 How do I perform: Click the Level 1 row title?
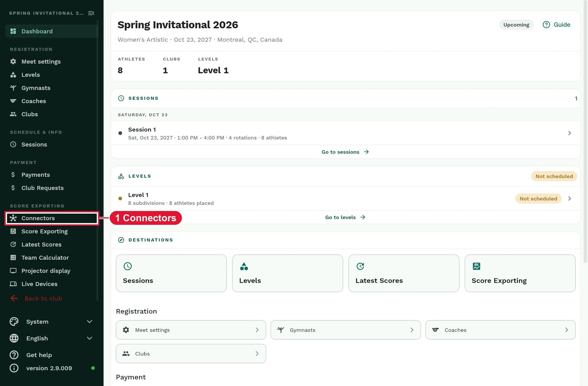point(138,195)
